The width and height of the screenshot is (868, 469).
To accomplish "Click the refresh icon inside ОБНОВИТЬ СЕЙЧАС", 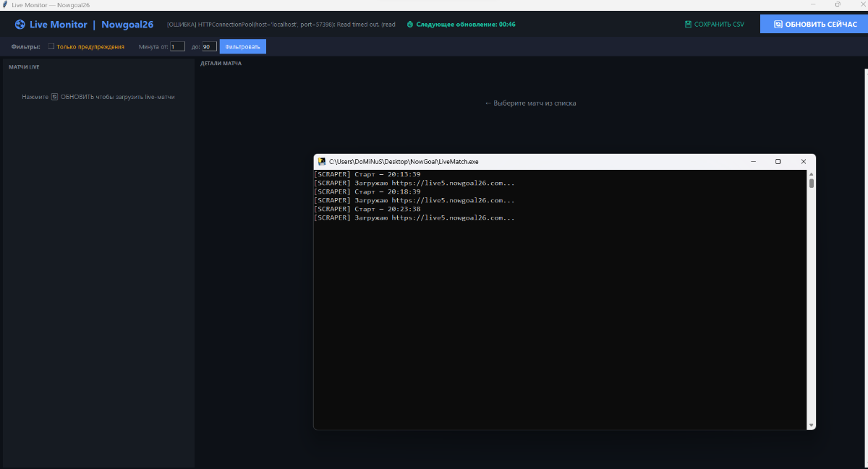I will (x=778, y=24).
